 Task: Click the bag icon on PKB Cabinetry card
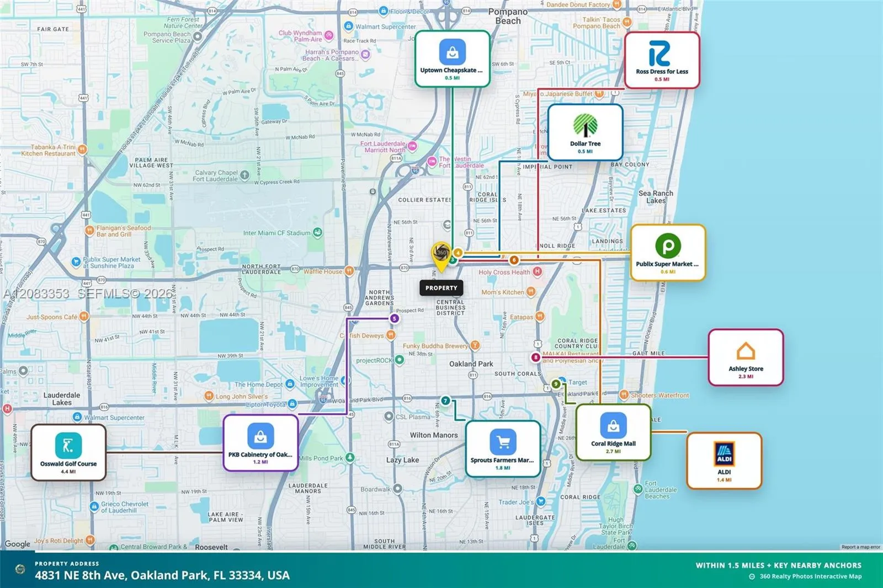(x=260, y=436)
